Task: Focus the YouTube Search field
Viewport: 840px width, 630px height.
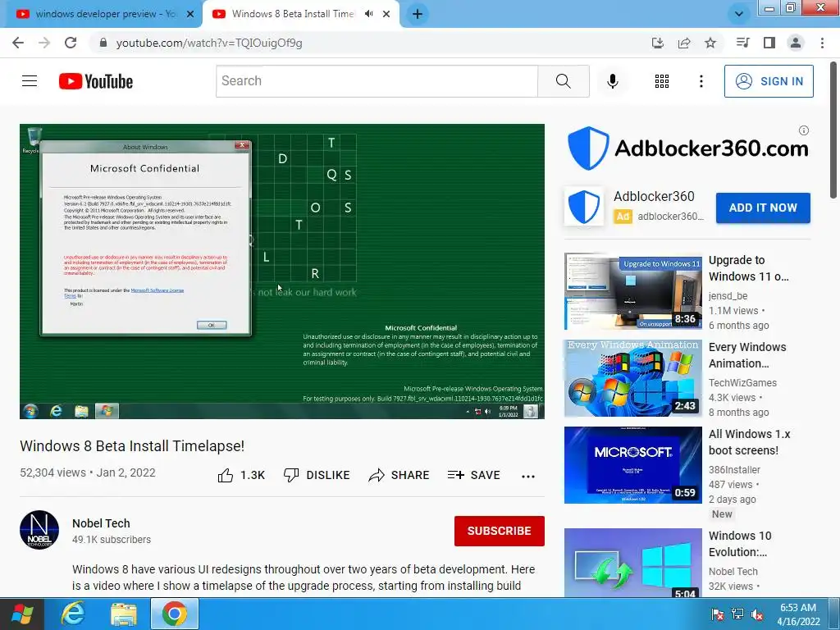Action: (x=377, y=81)
